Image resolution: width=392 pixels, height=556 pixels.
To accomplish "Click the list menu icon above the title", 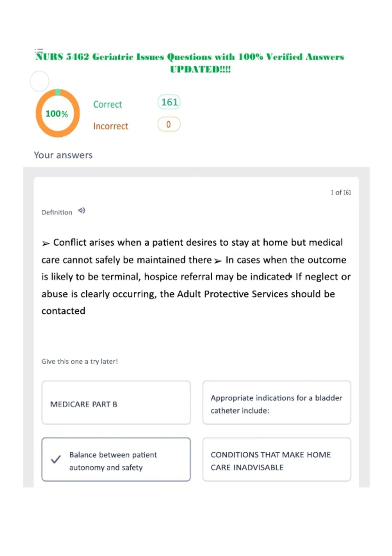I will (x=39, y=51).
